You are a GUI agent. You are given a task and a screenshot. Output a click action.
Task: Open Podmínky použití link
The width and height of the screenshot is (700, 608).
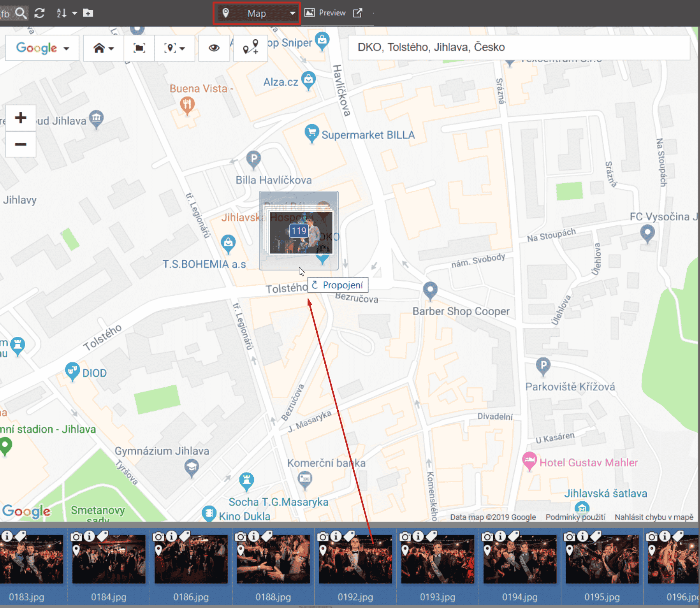tap(575, 517)
